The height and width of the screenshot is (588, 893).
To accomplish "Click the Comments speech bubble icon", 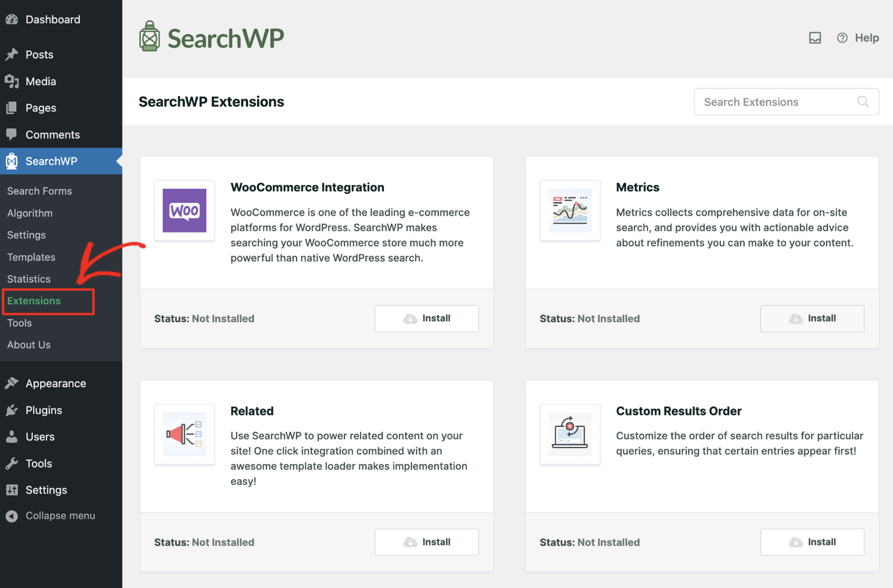I will [12, 134].
